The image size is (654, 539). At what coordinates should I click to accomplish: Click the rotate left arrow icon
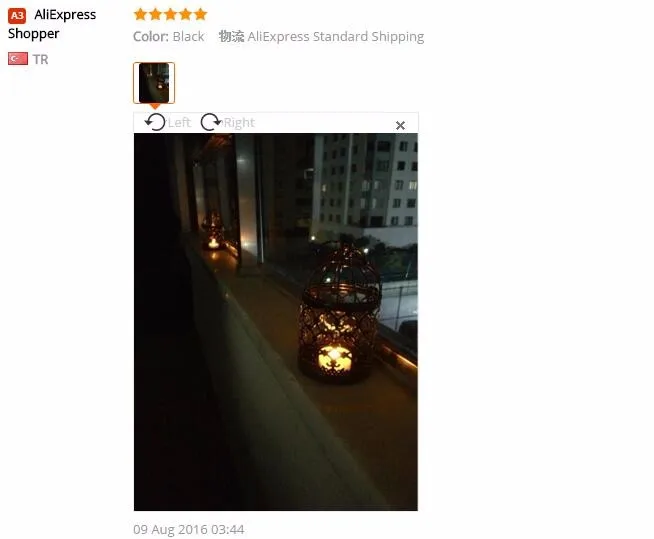click(155, 122)
